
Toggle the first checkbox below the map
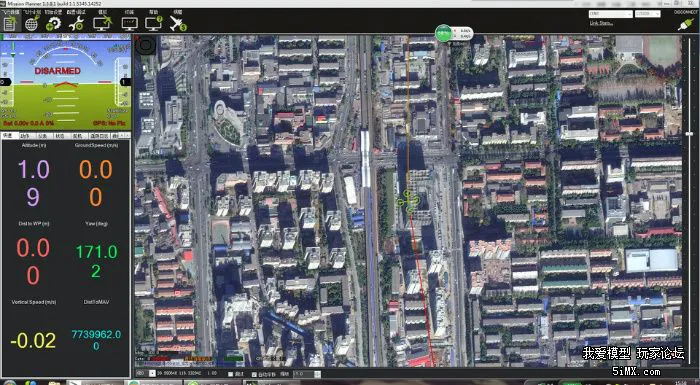[x=230, y=374]
